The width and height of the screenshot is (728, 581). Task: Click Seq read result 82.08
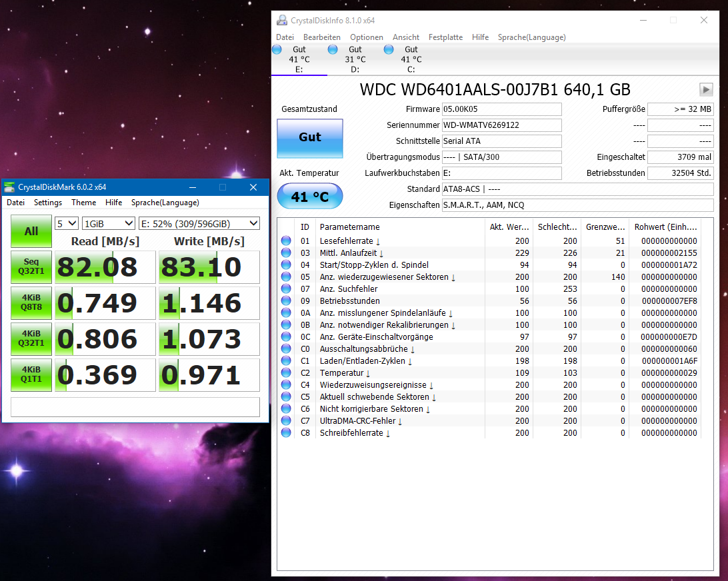[105, 267]
